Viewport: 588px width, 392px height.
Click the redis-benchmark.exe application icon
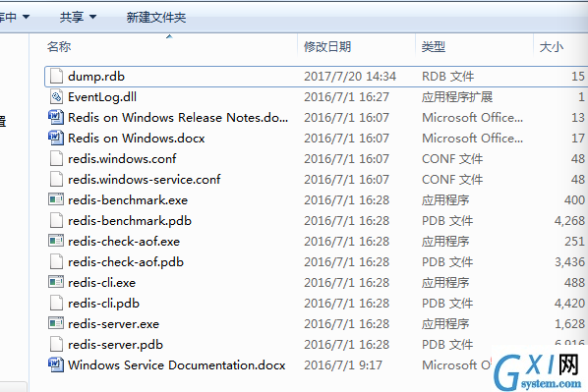coord(56,199)
